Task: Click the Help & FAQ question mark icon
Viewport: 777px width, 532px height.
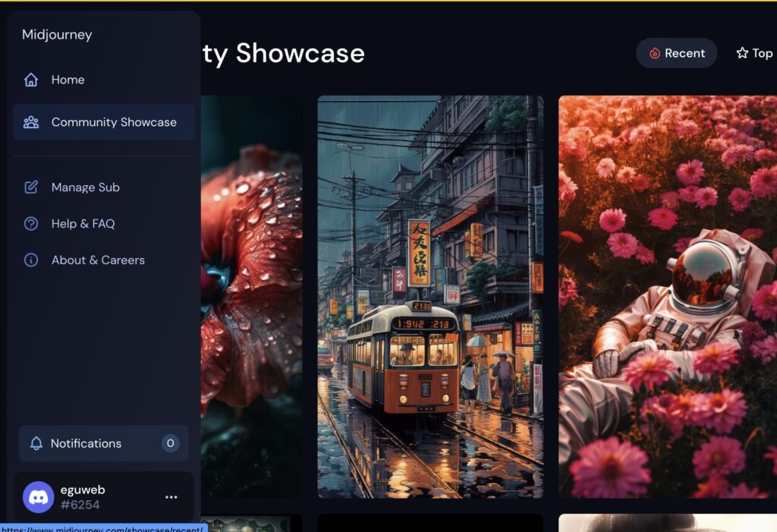Action: 31,224
